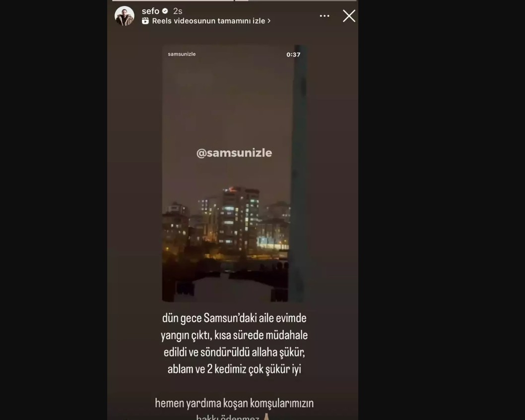525x420 pixels.
Task: Click the caption line "dün gece Samsun'daki aile evimde"
Action: tap(234, 318)
